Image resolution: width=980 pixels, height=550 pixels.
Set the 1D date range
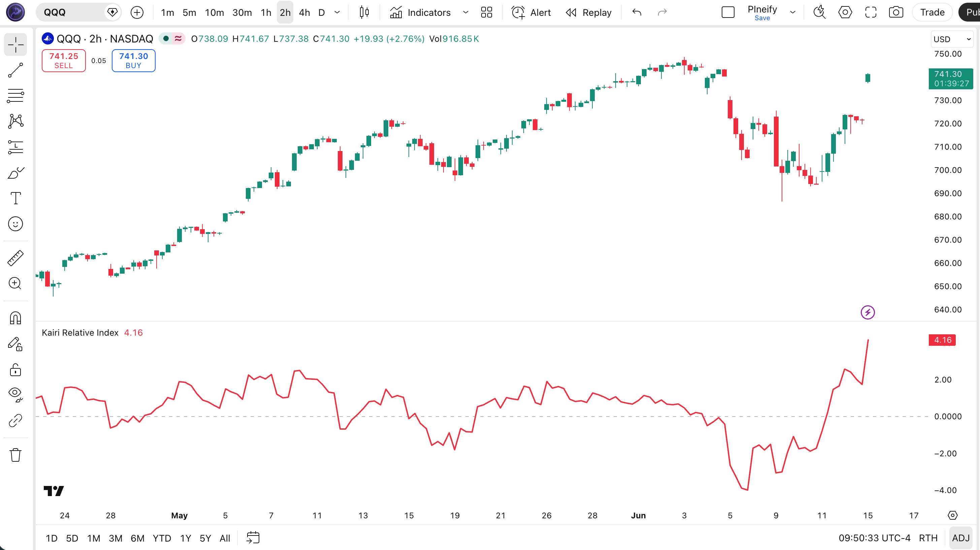coord(52,538)
